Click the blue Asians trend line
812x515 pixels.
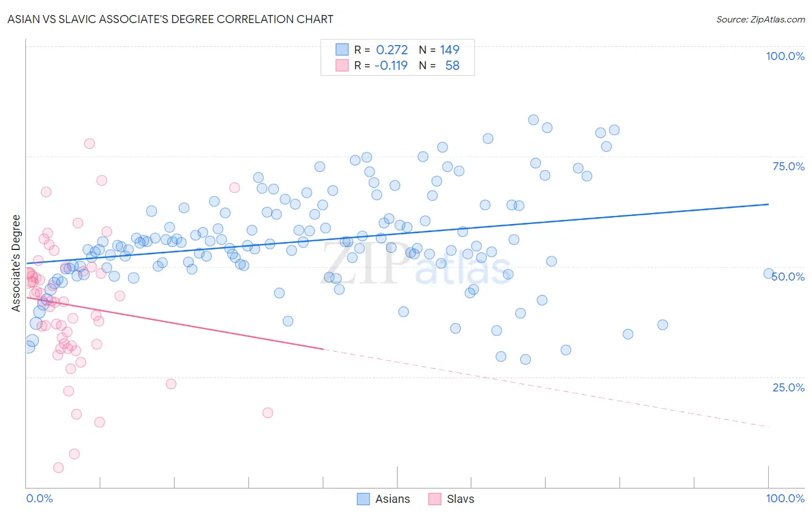coord(397,234)
